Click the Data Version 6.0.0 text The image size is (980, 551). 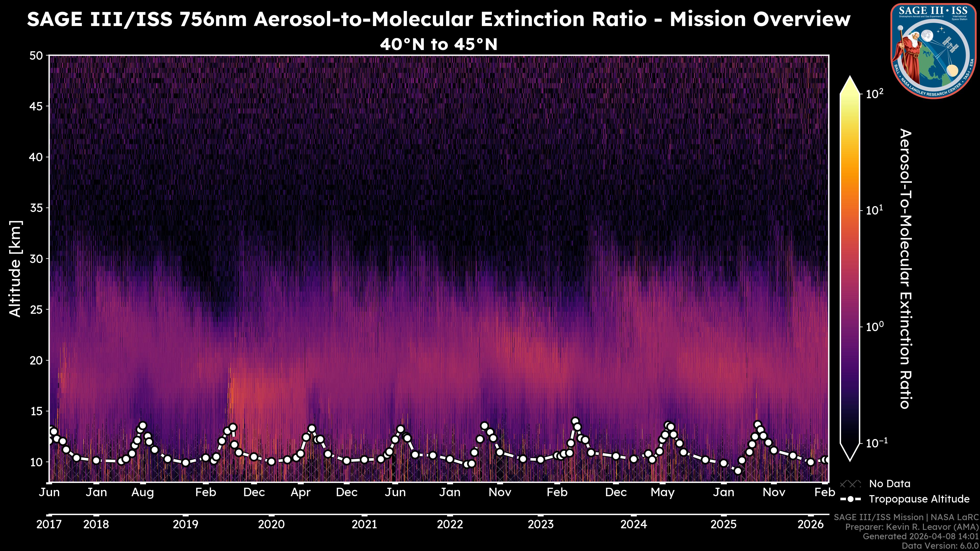[x=940, y=546]
